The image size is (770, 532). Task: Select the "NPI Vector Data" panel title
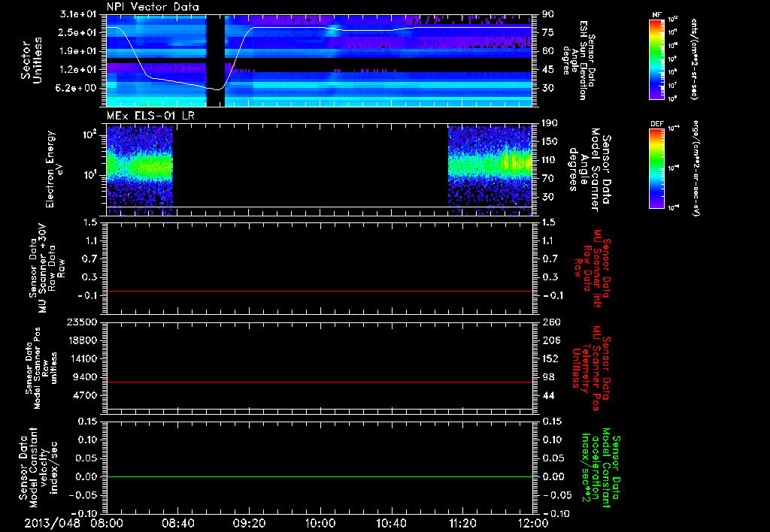[153, 7]
